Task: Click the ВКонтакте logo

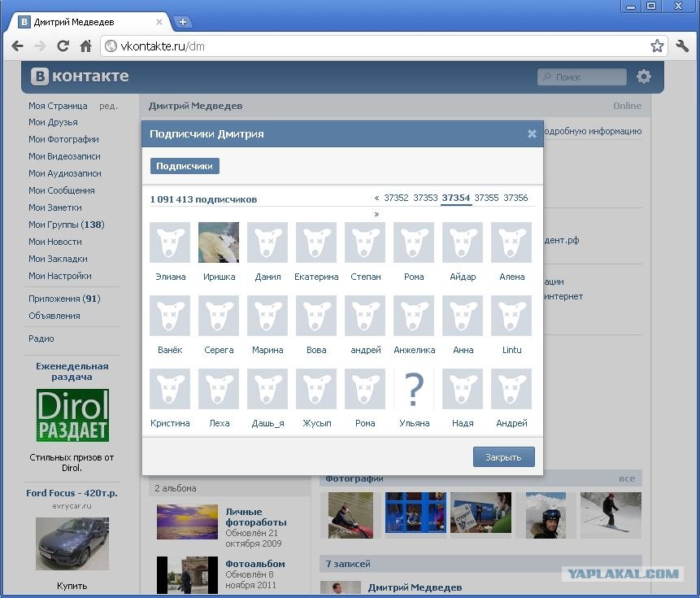Action: [80, 76]
